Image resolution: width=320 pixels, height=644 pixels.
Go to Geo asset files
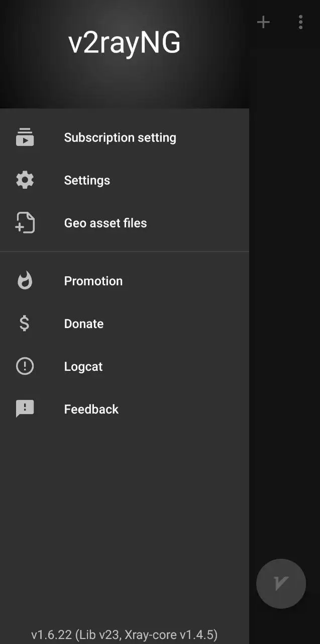[x=125, y=223]
